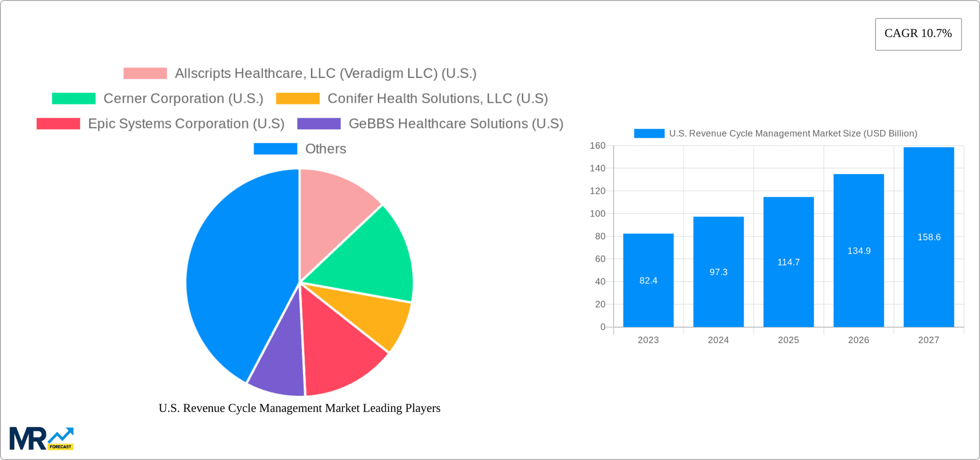Select the purple GeBBS Healthcare legend swatch

point(318,124)
